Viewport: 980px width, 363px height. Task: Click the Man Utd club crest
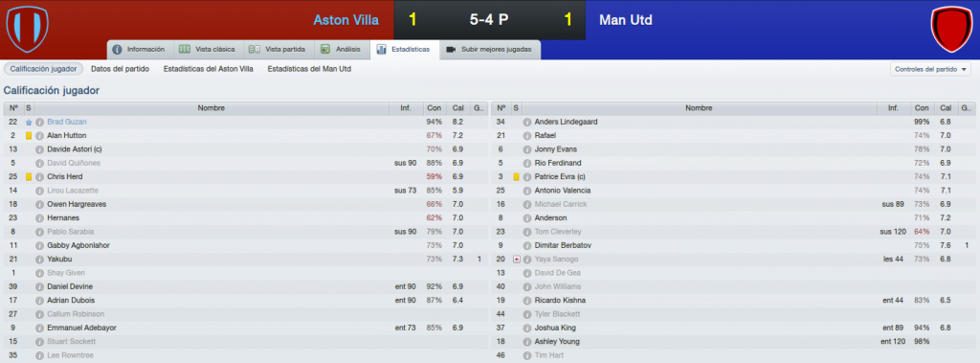tap(951, 29)
